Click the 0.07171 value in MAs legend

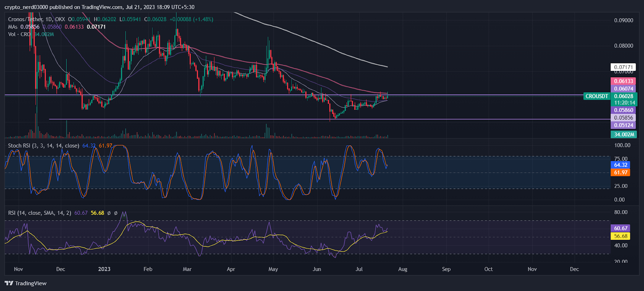[x=96, y=27]
